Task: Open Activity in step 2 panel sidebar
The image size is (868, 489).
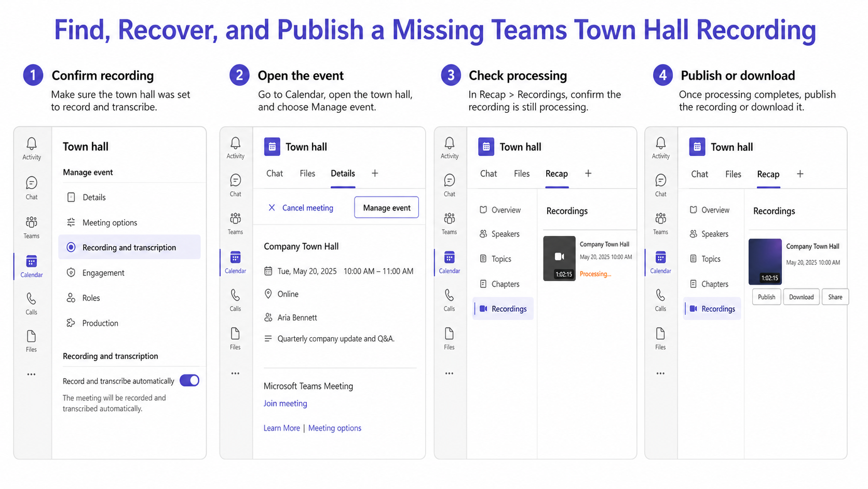Action: click(235, 148)
